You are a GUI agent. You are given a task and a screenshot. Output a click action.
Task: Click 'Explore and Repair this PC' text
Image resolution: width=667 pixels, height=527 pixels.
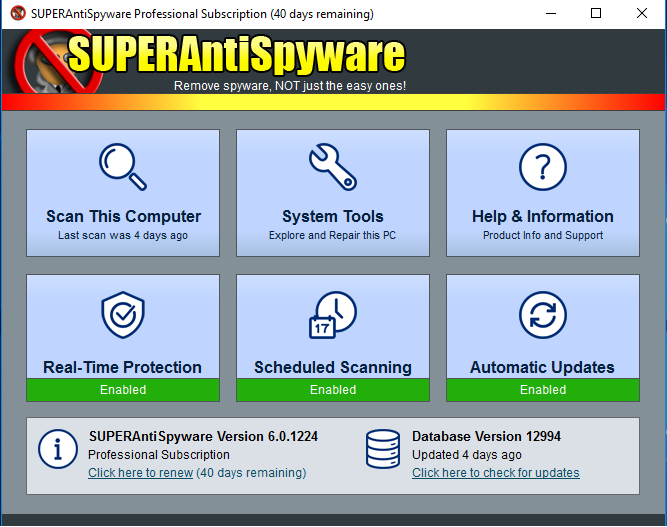[x=332, y=235]
